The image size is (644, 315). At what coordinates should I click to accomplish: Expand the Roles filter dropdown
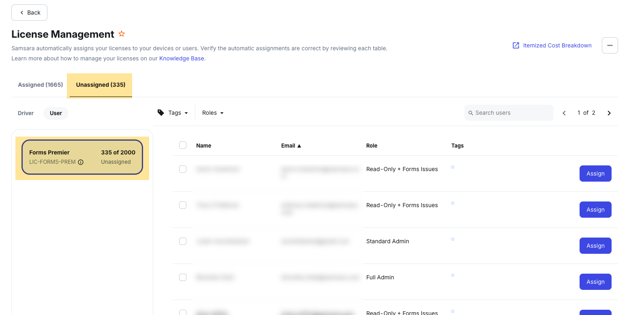click(213, 113)
